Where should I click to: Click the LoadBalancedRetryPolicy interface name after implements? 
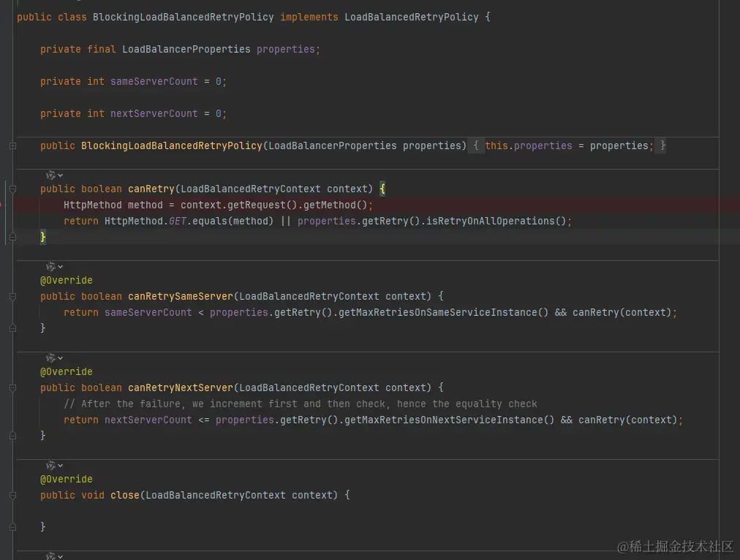(412, 17)
